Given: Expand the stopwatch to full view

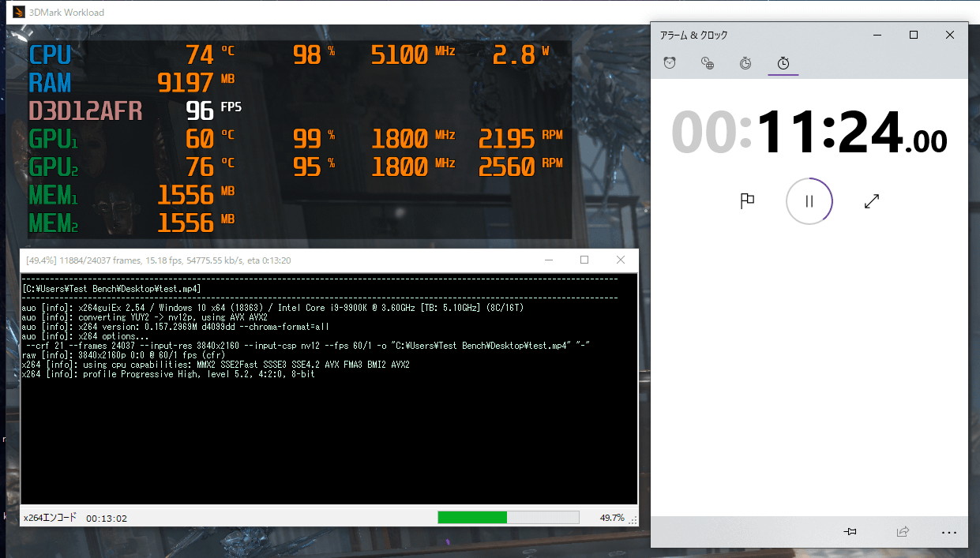Looking at the screenshot, I should click(872, 201).
